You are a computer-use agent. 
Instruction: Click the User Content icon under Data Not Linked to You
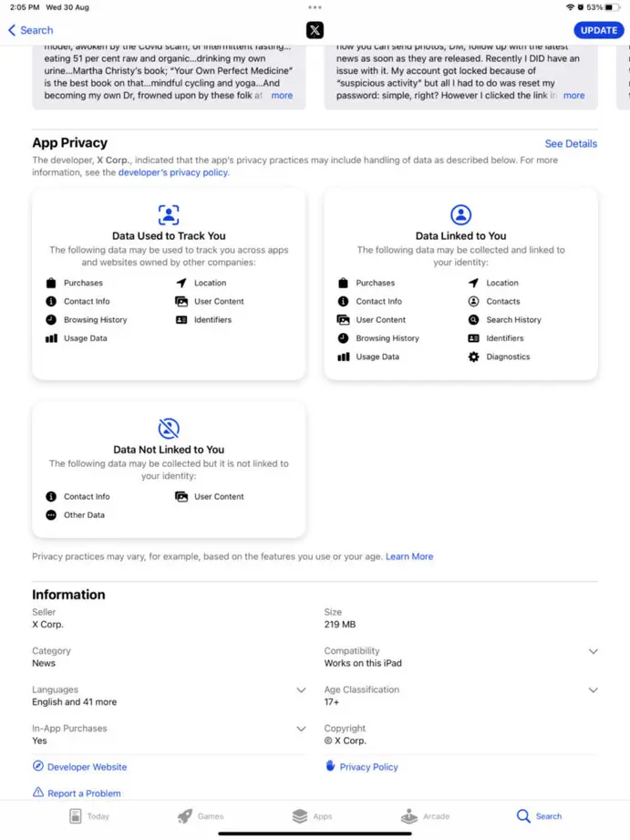click(180, 496)
